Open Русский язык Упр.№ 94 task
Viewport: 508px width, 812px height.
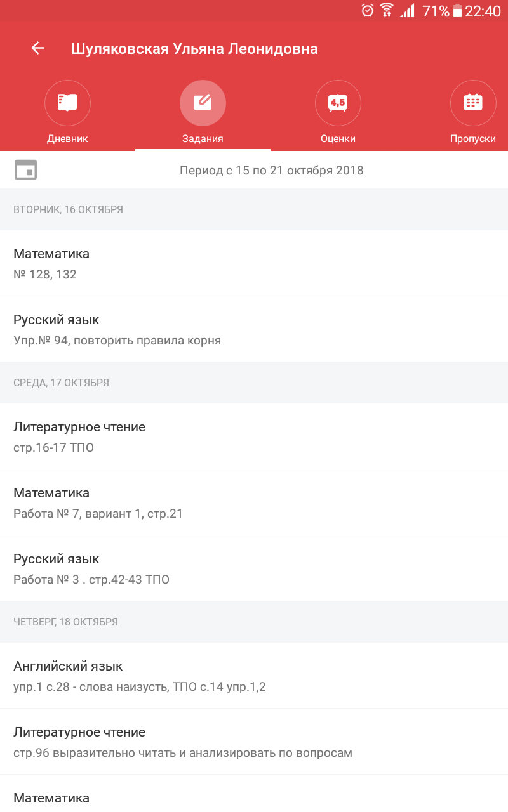pyautogui.click(x=254, y=329)
